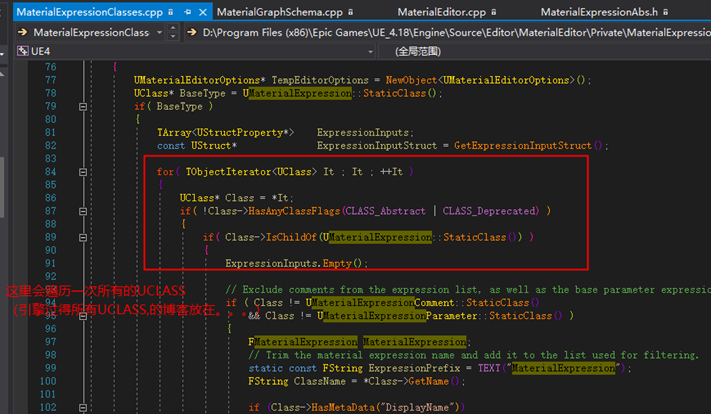711x414 pixels.
Task: Click 'UClass* BaseType' on line 78
Action: pos(180,93)
